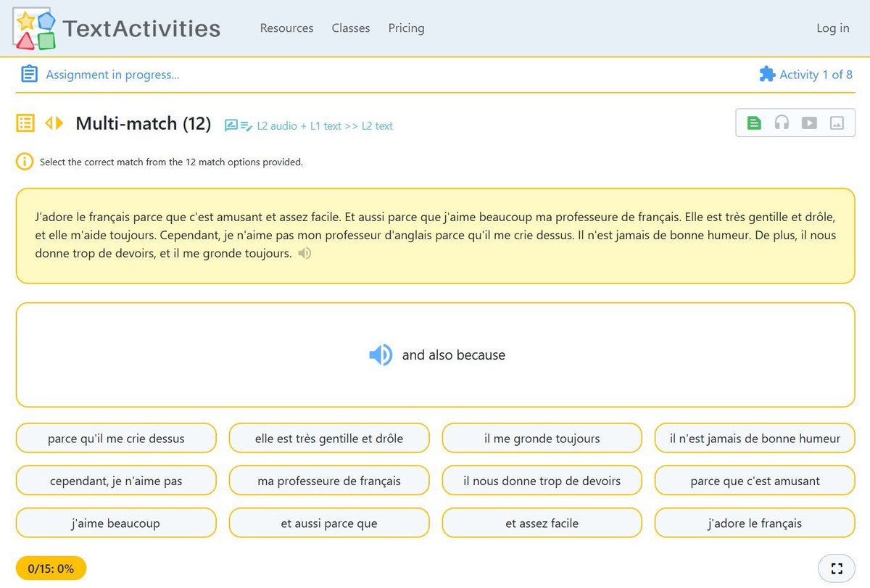
Task: Select the answer 'j'adore le français'
Action: (754, 523)
